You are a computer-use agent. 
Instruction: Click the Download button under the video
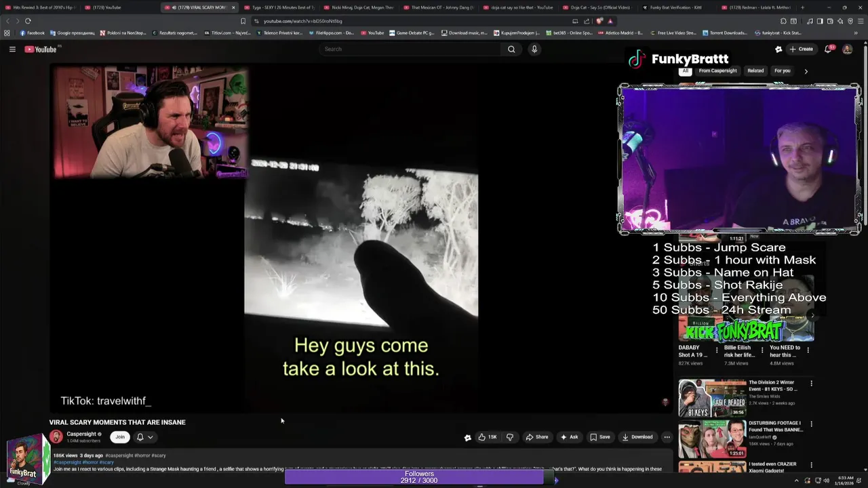point(637,437)
